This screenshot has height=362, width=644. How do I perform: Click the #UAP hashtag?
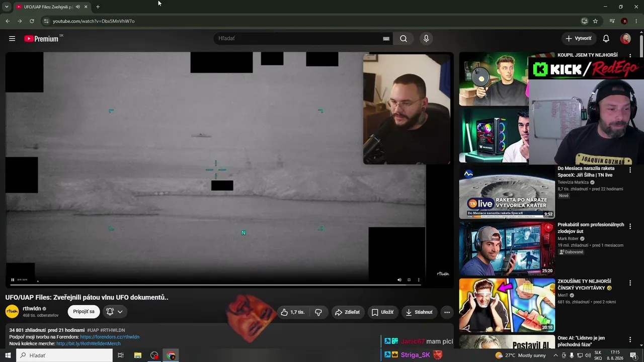(x=93, y=330)
